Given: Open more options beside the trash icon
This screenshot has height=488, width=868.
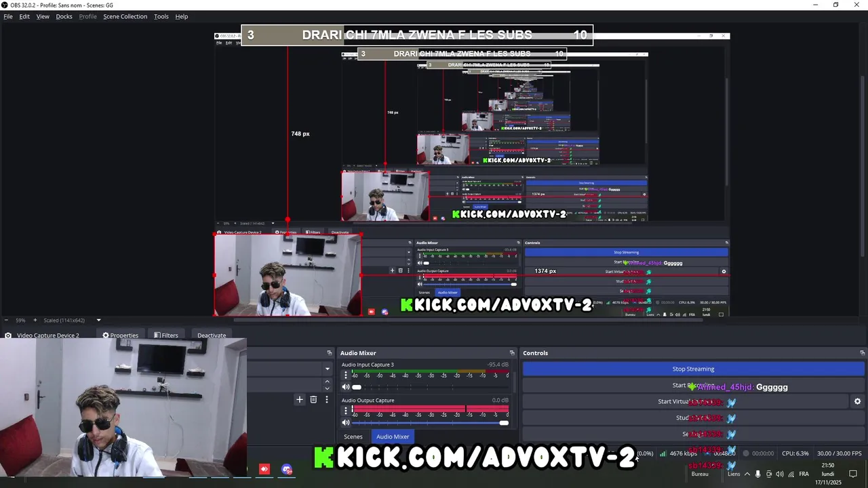Looking at the screenshot, I should (326, 400).
